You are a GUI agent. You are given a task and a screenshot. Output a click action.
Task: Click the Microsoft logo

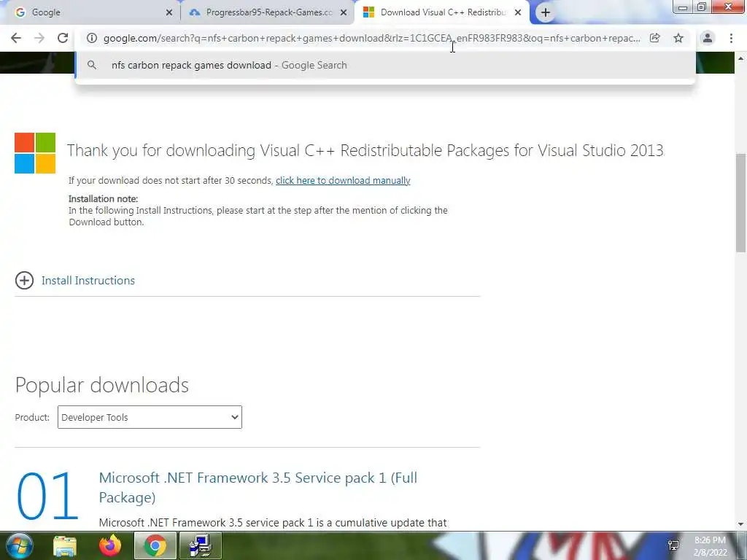click(x=35, y=153)
